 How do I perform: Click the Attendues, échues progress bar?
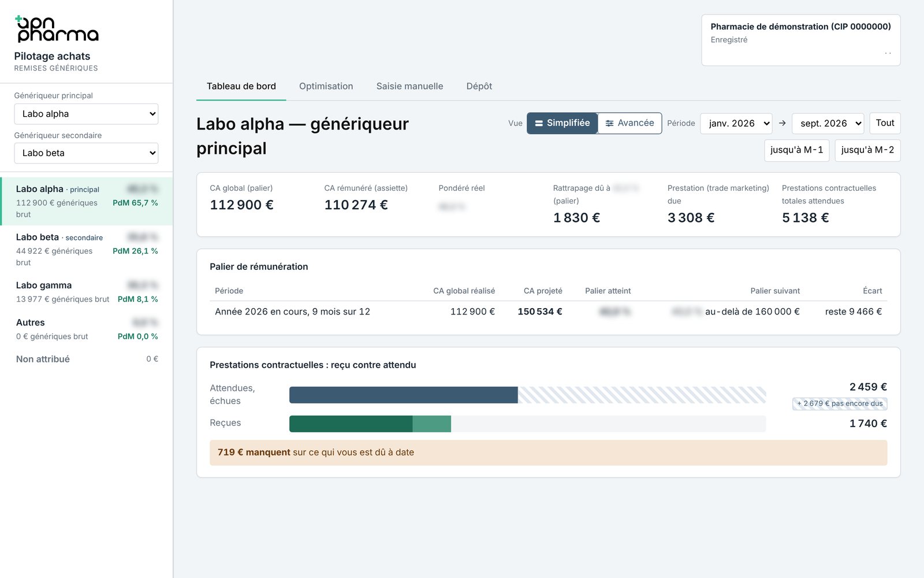click(x=527, y=395)
